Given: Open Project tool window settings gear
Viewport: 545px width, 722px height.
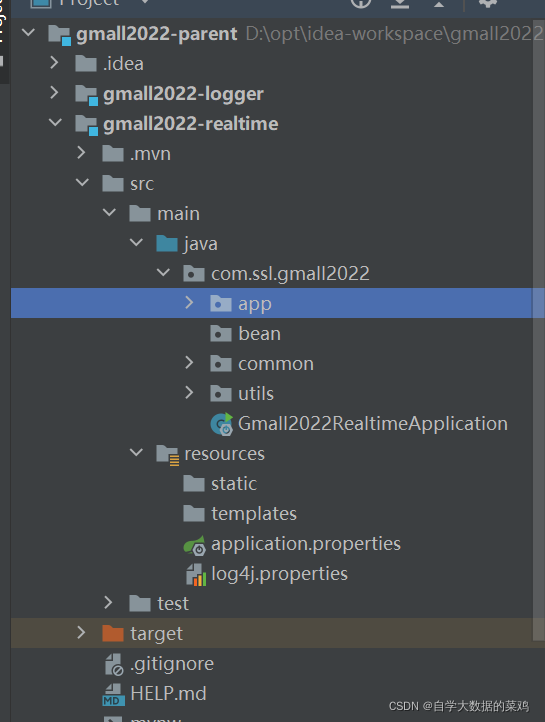Looking at the screenshot, I should click(x=488, y=4).
